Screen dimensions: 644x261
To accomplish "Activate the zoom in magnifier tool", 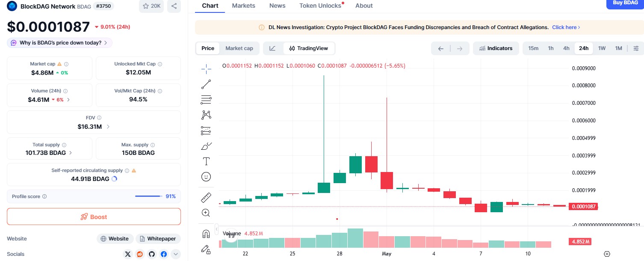I will click(x=206, y=213).
